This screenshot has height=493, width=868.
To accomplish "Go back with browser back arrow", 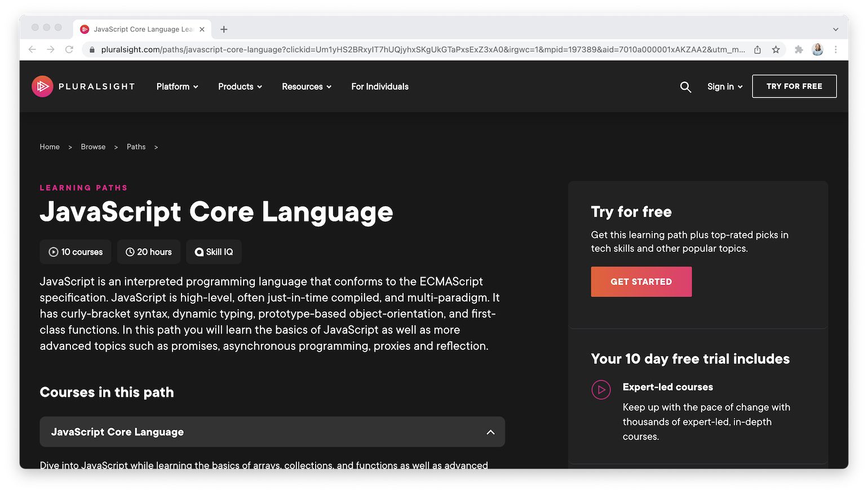I will 32,50.
